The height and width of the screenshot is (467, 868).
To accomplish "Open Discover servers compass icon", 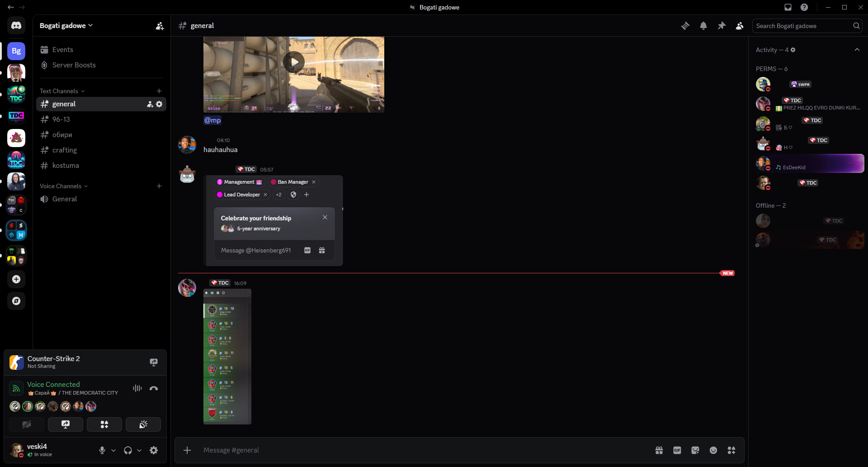I will 16,301.
